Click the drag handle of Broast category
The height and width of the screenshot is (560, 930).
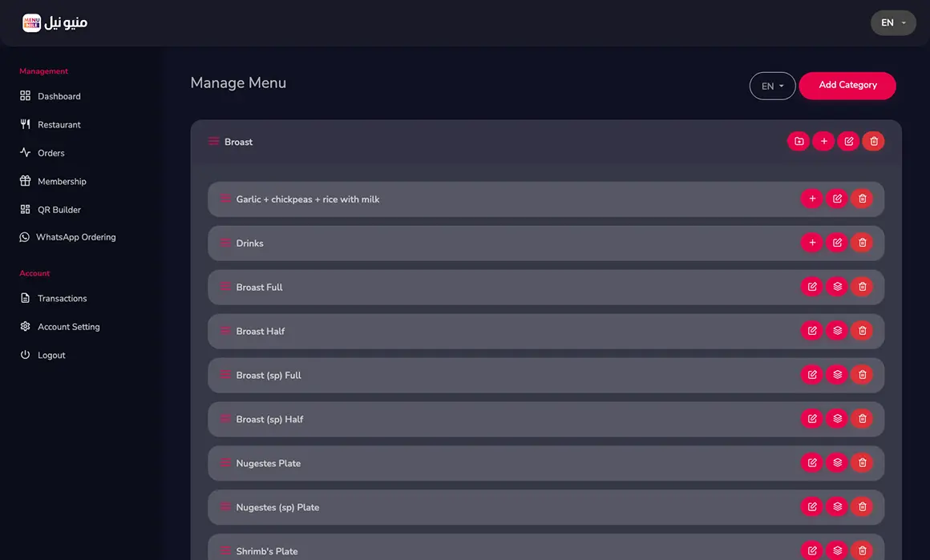click(213, 142)
